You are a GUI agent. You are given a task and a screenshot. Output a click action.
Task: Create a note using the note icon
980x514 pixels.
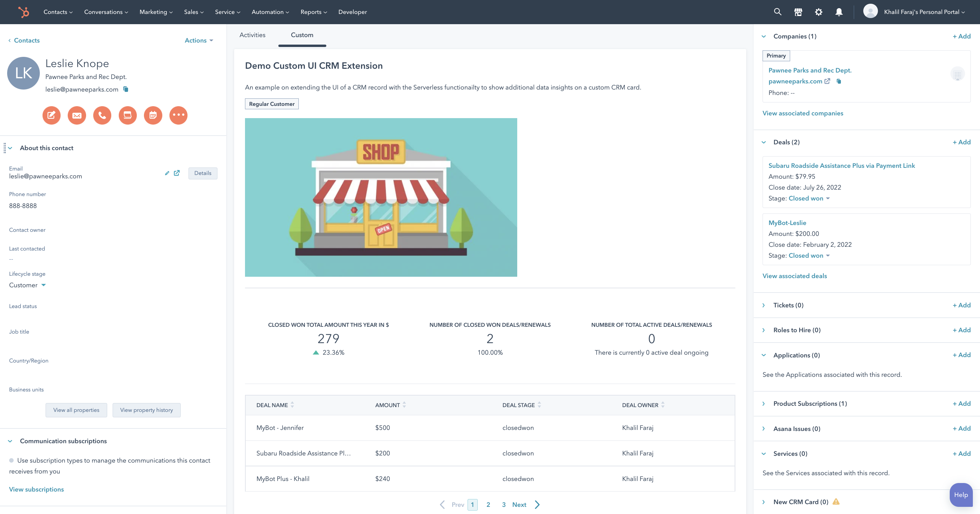(x=51, y=115)
